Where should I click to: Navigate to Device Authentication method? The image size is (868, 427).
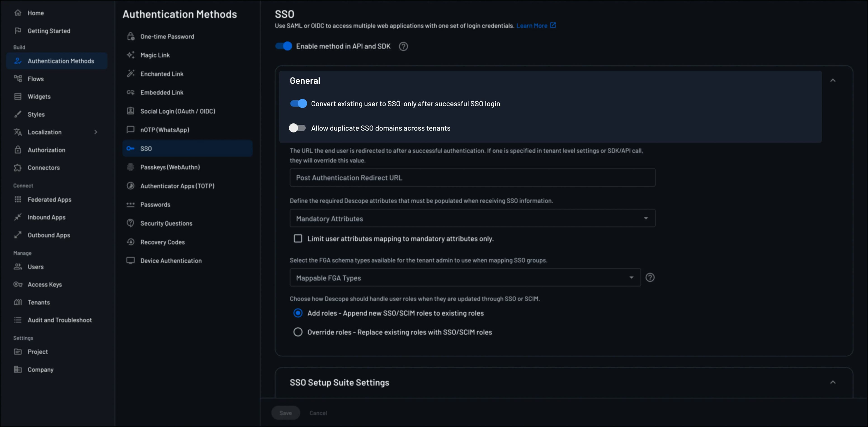point(171,260)
